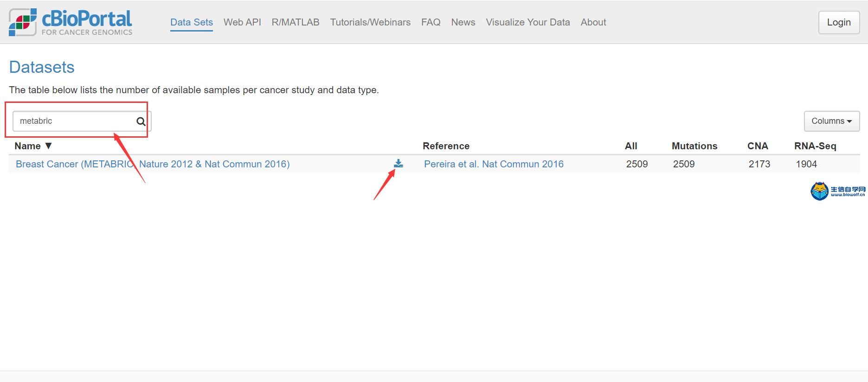Screen dimensions: 868x382
Task: Sort by the All column header
Action: click(x=631, y=146)
